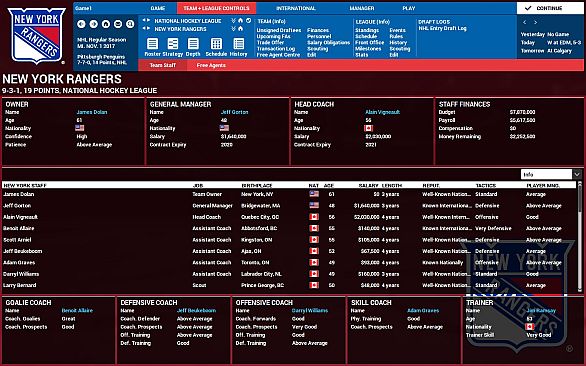Switch to the Free Agents tab
Viewport: 586px width, 366px height.
[x=211, y=65]
